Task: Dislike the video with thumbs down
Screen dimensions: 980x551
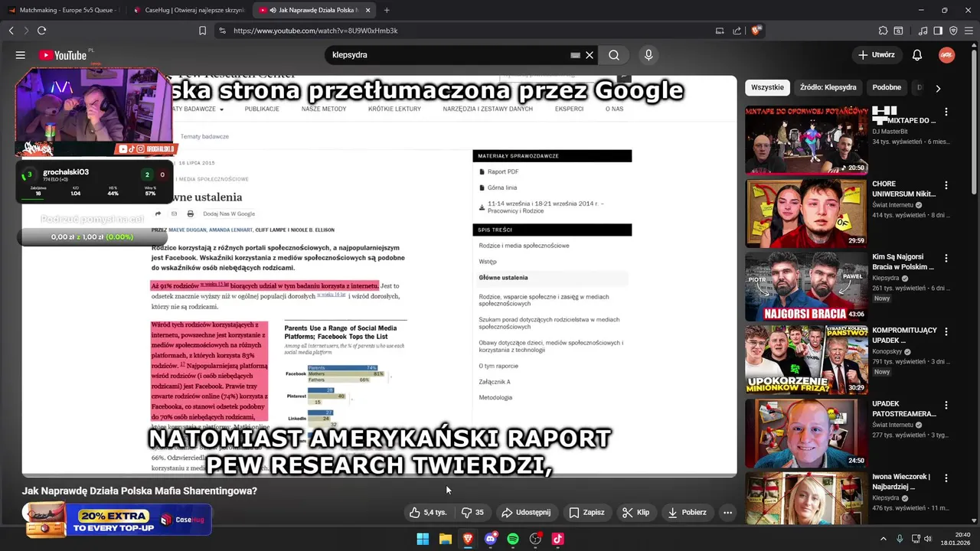Action: tap(472, 512)
